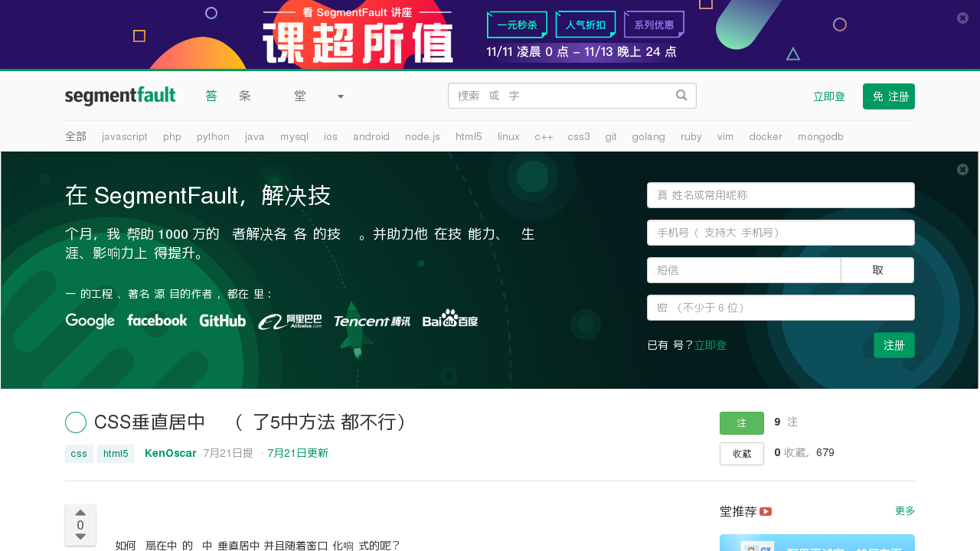This screenshot has width=980, height=551.
Task: Submit the signup form 注册 button
Action: coord(894,345)
